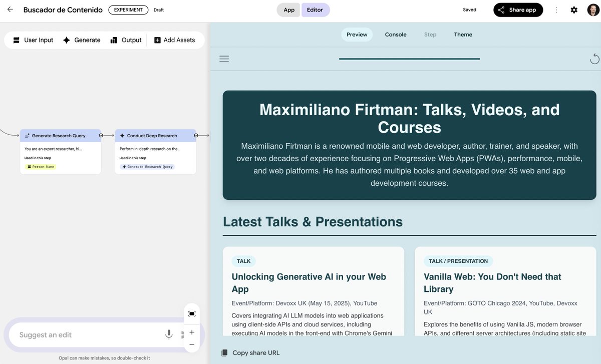Viewport: 601px width, 364px height.
Task: Zoom out using the minus control
Action: pos(191,344)
